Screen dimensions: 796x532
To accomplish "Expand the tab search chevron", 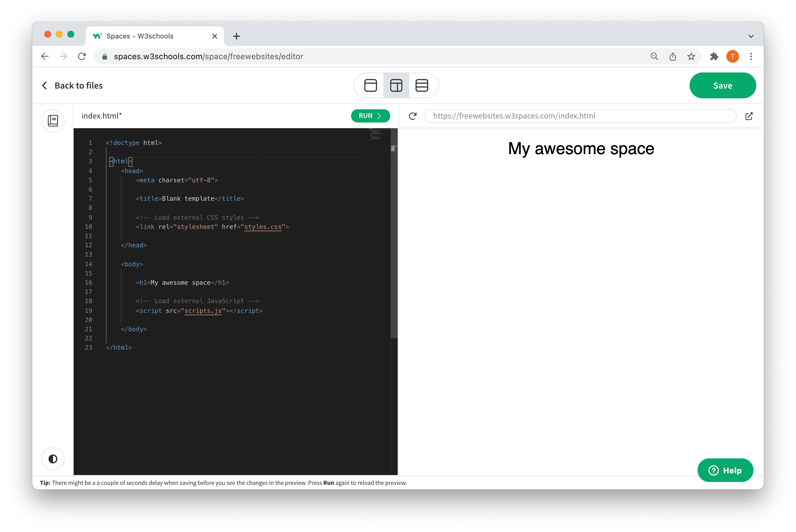I will (751, 36).
